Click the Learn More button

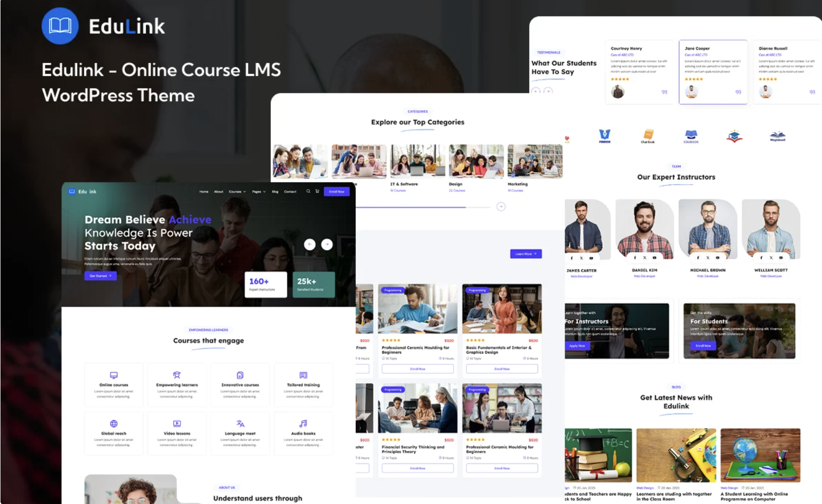(x=526, y=254)
